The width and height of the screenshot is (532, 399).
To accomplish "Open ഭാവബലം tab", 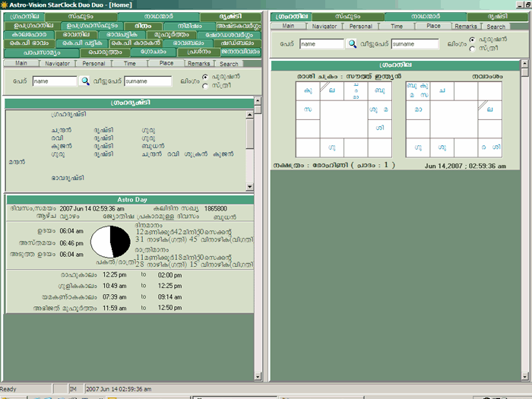I will [x=188, y=43].
